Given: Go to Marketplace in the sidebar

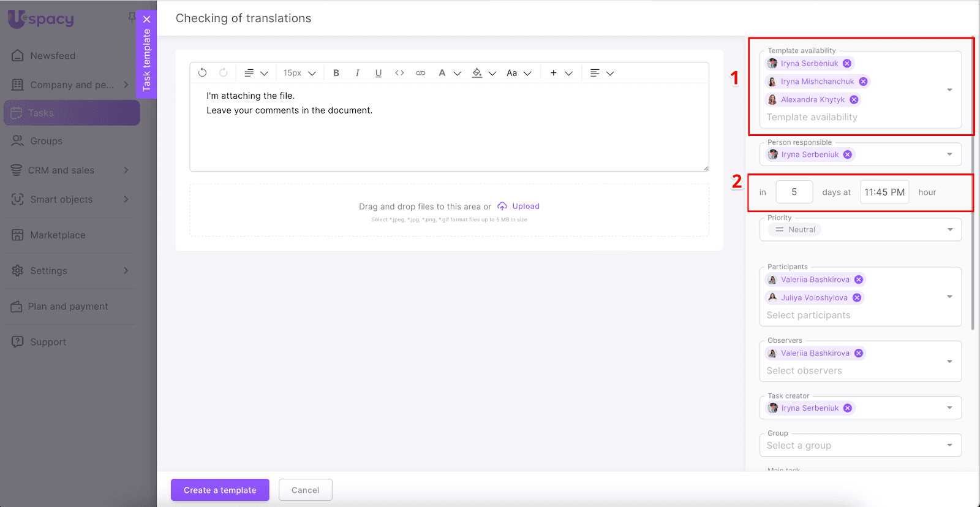Looking at the screenshot, I should pyautogui.click(x=58, y=235).
